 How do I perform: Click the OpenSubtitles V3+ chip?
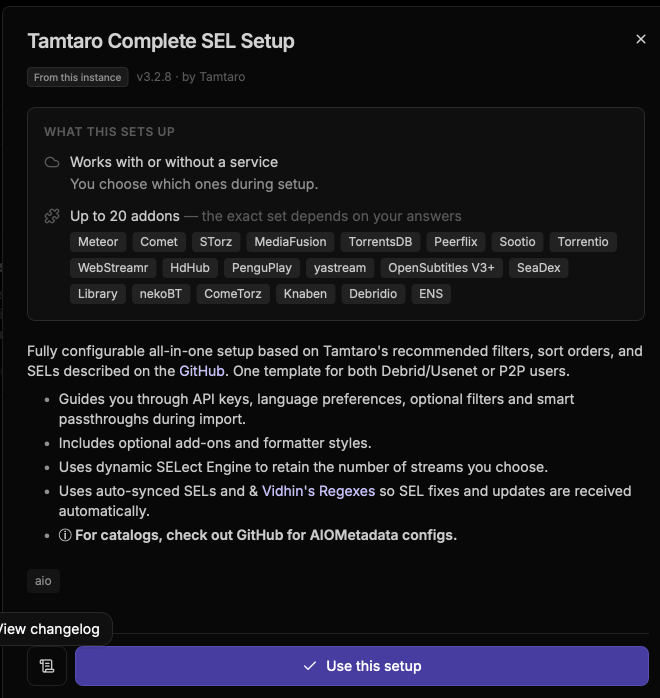441,268
